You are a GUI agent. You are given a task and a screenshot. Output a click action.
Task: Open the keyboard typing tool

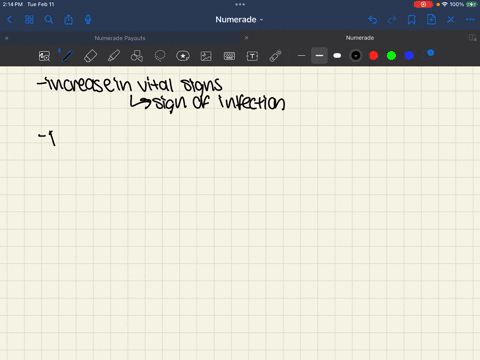click(x=229, y=56)
